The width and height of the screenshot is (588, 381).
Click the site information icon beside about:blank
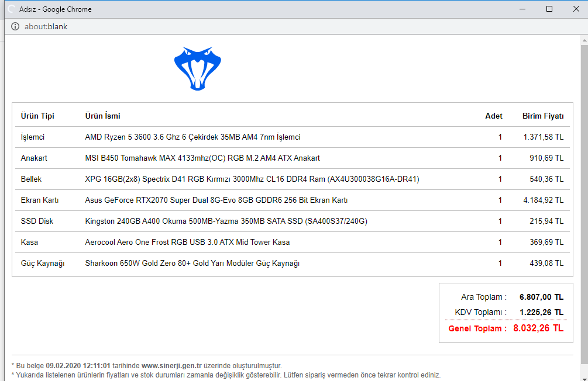[15, 26]
